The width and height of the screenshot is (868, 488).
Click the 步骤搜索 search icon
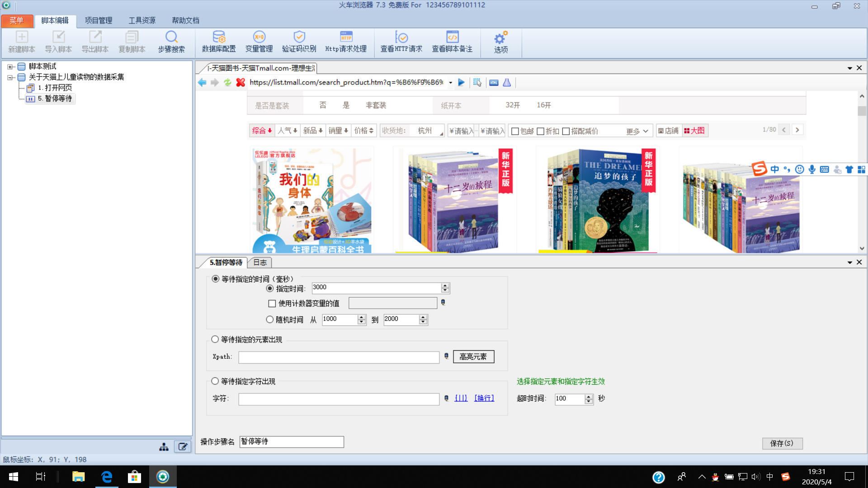(x=171, y=37)
